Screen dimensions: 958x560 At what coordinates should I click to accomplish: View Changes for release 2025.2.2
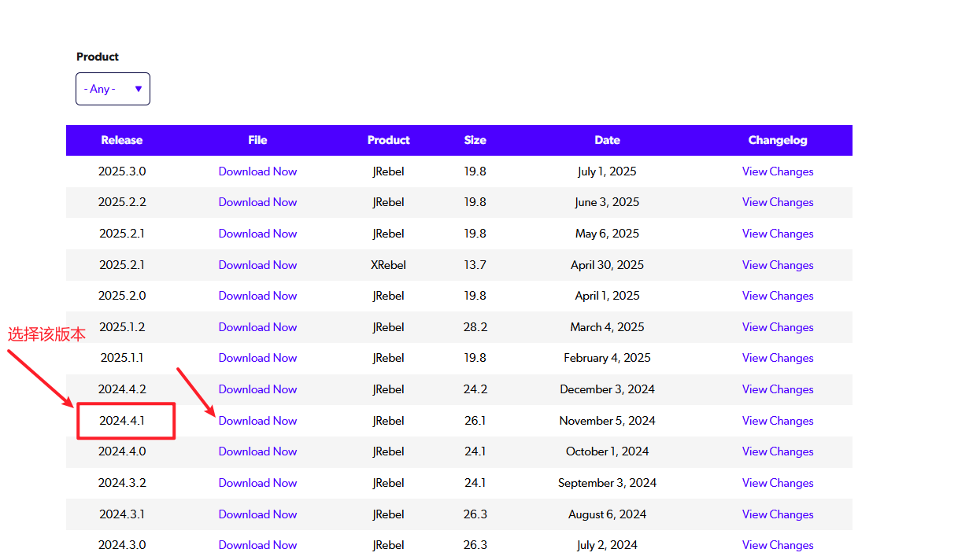[778, 202]
